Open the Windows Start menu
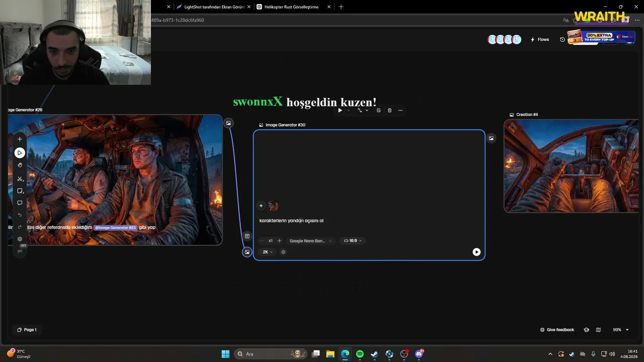The height and width of the screenshot is (362, 644). click(225, 354)
